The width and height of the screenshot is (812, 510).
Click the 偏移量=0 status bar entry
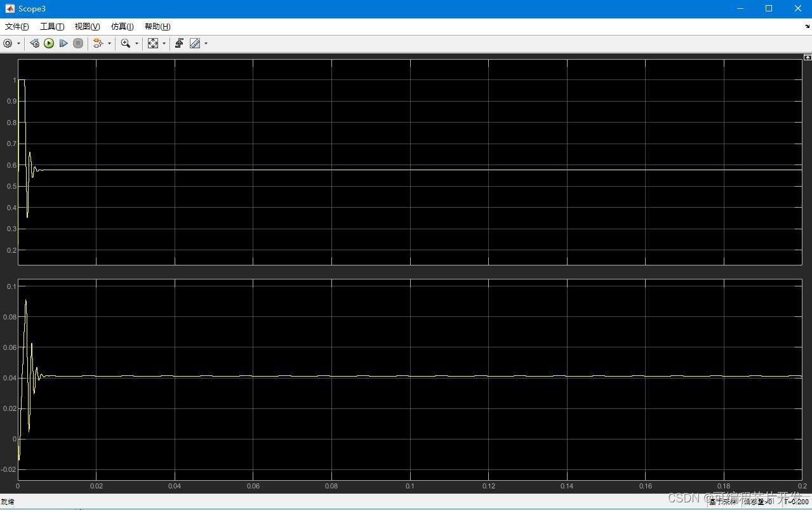[759, 502]
